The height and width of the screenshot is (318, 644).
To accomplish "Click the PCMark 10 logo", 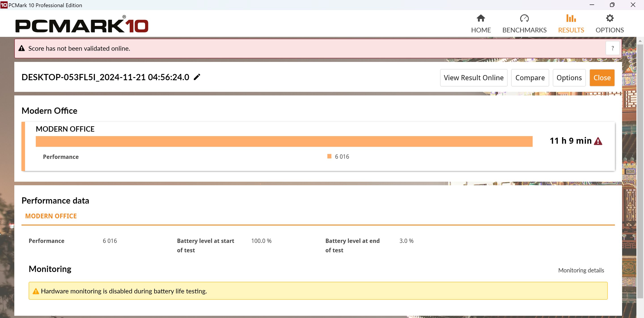I will 82,24.
